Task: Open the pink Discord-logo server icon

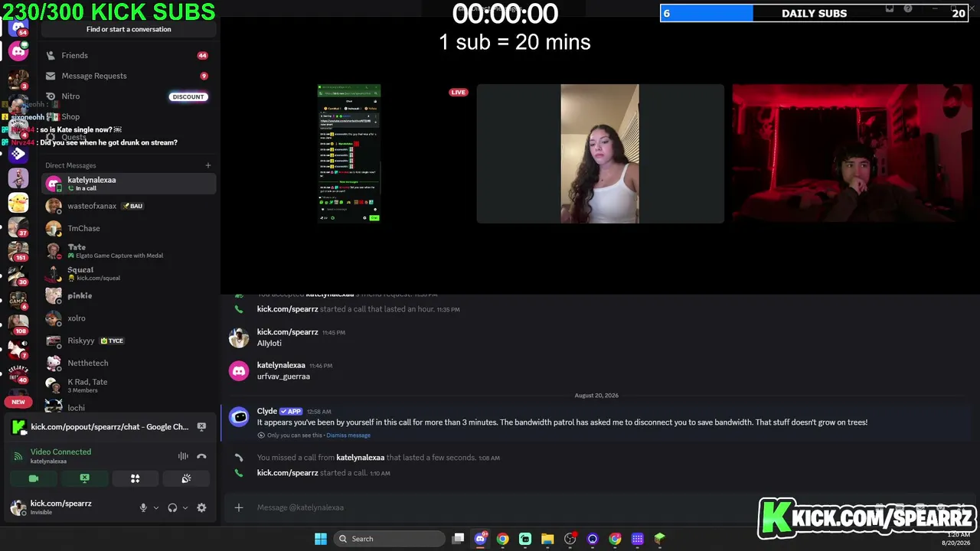Action: click(x=18, y=52)
